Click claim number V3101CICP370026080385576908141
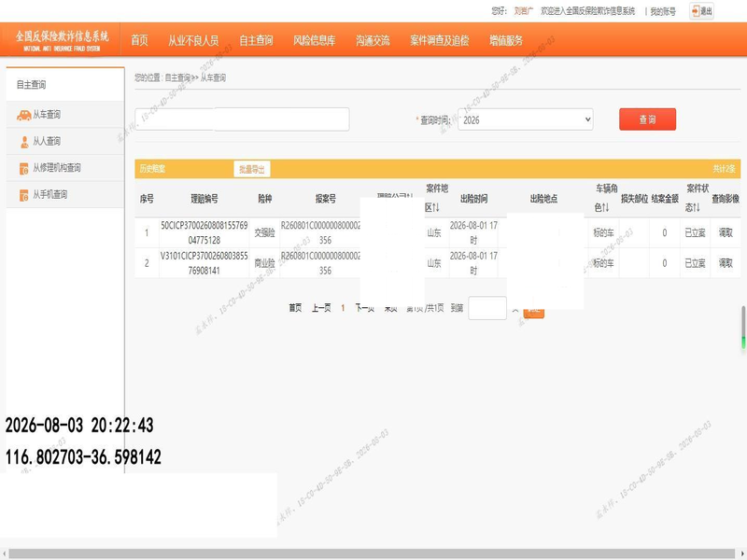Viewport: 747px width, 560px height. pos(204,263)
